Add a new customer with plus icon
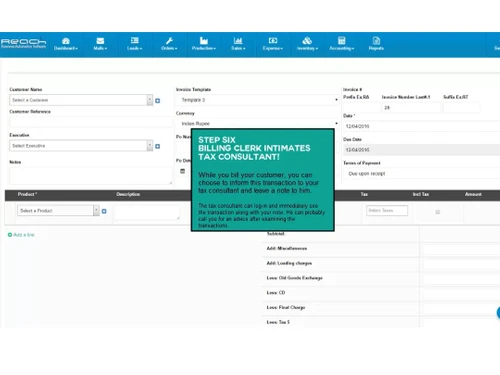 (x=158, y=101)
